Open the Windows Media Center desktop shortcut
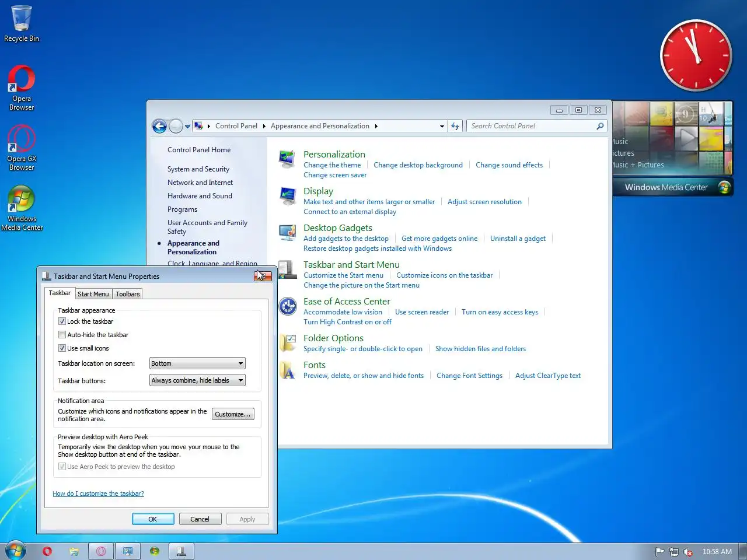 tap(22, 208)
